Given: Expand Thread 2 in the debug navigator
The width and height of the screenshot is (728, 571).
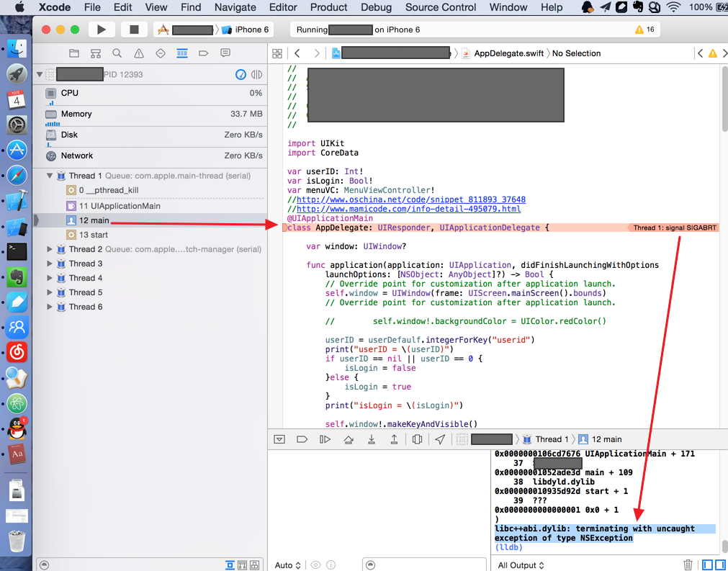Looking at the screenshot, I should (50, 249).
